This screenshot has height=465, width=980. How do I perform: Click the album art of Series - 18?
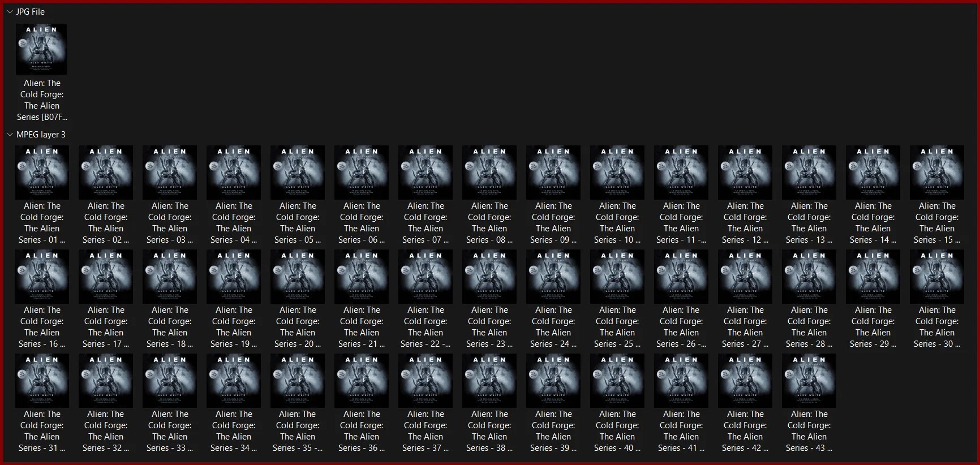pos(170,277)
